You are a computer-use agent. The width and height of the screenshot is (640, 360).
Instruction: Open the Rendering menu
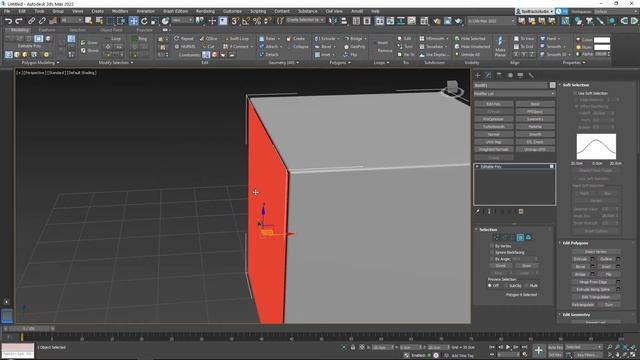(x=205, y=11)
